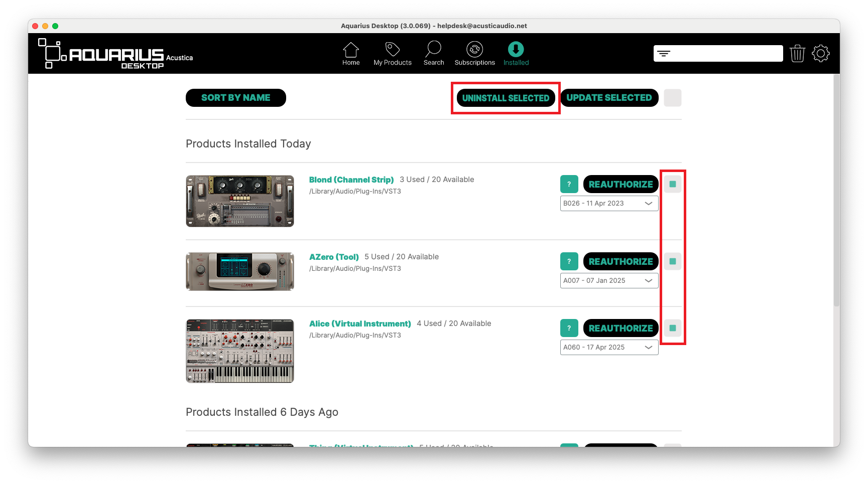
Task: Click the 5 Used / 20 Available text for AZero
Action: tap(402, 257)
